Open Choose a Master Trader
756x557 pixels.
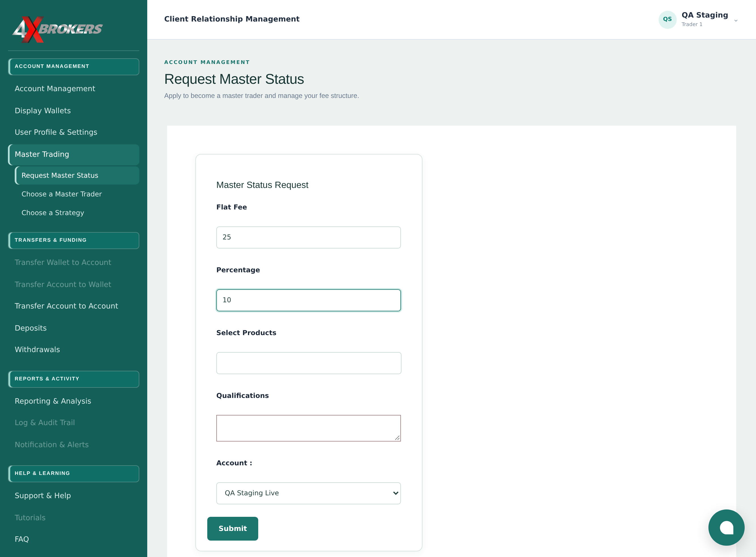(x=61, y=194)
